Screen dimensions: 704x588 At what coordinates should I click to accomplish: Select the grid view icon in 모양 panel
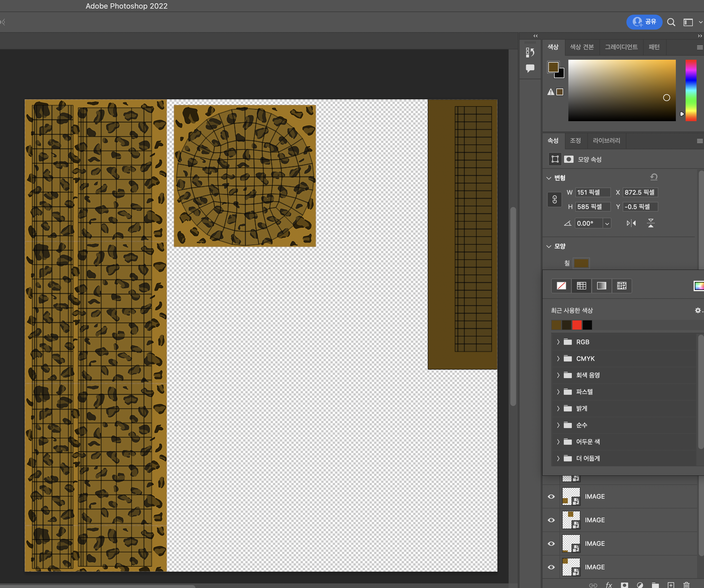point(582,286)
